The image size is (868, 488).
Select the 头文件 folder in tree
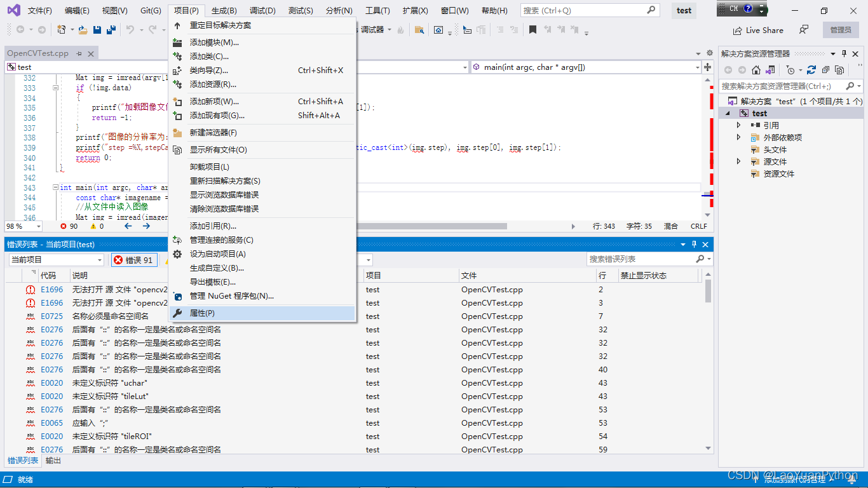click(x=775, y=149)
